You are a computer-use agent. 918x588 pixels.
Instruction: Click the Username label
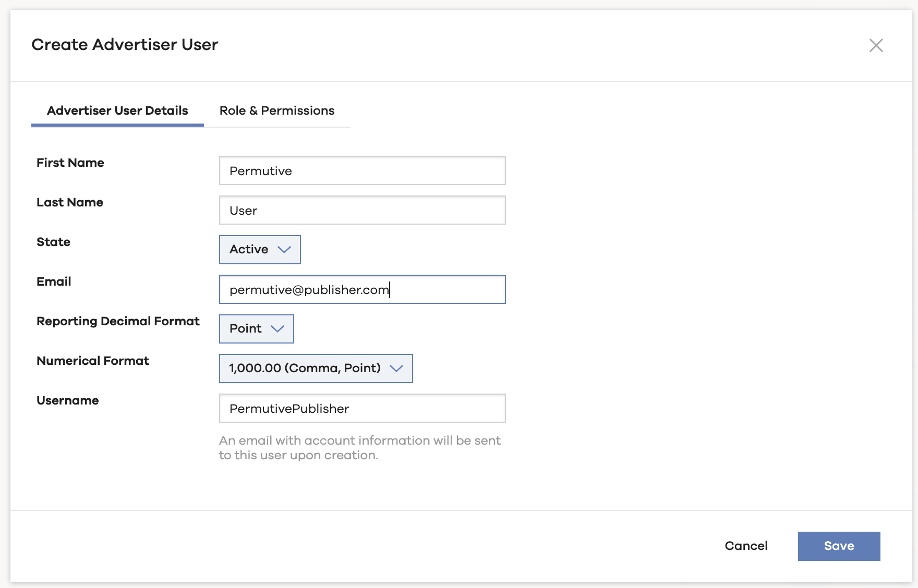(68, 400)
